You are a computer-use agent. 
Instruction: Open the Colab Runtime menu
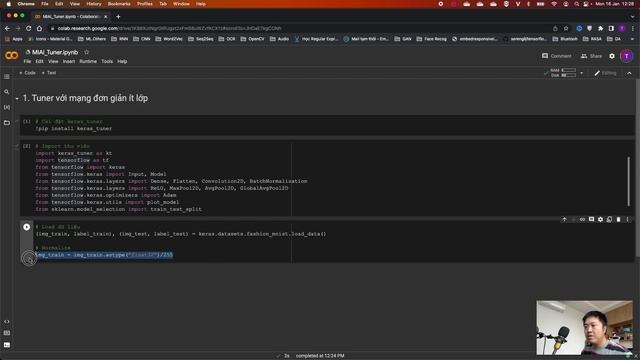pos(88,61)
